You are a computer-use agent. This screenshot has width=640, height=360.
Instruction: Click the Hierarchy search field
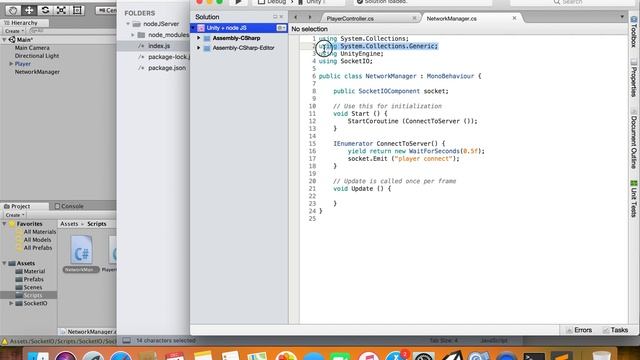[x=72, y=31]
